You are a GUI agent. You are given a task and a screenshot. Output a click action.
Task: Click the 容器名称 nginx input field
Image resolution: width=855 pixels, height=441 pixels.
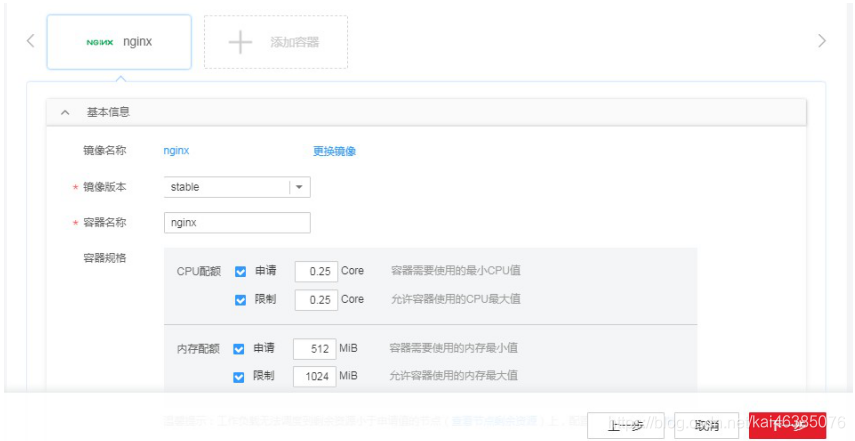[237, 222]
